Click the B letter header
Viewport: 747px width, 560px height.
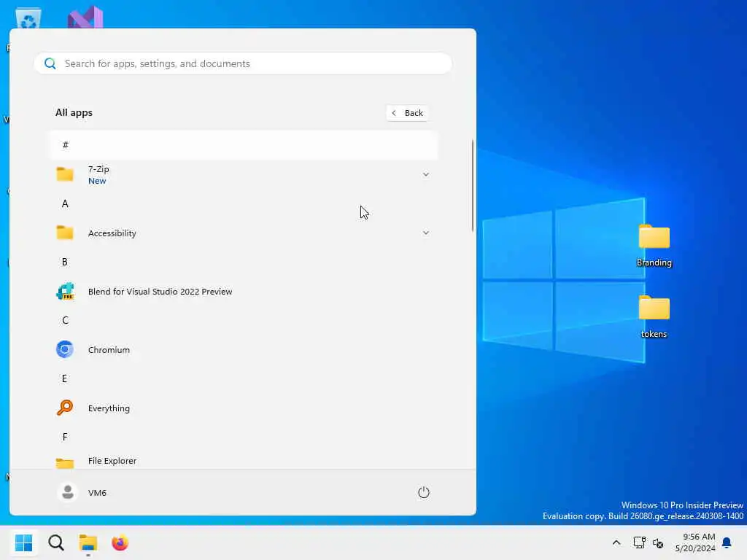[65, 262]
